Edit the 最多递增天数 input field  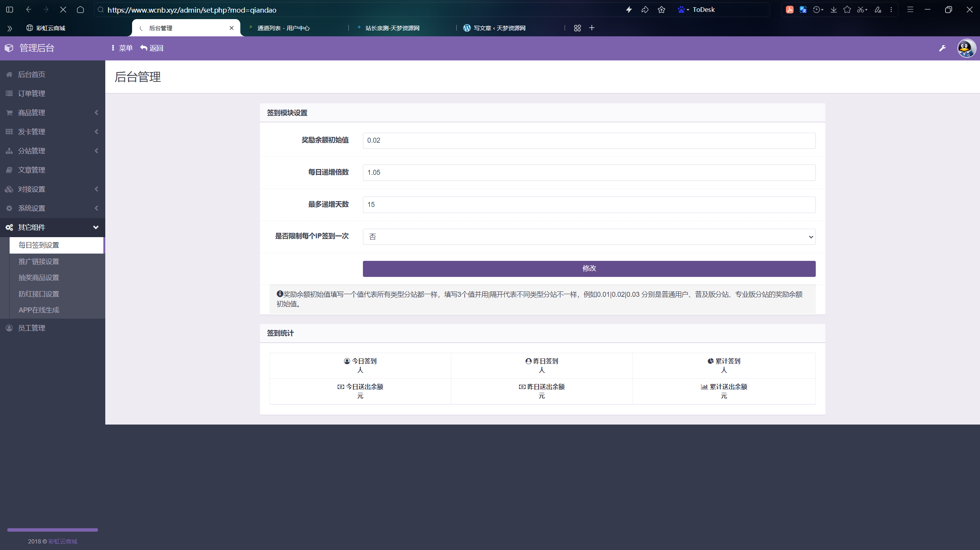coord(589,205)
